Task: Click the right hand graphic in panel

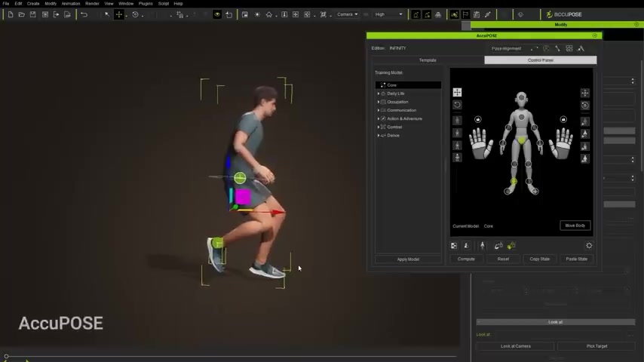Action: (x=562, y=143)
